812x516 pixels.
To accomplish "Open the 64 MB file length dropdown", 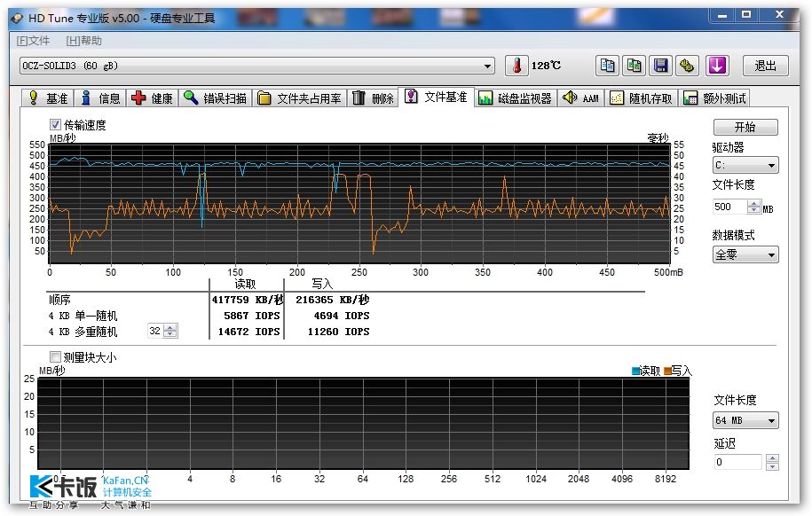I will pyautogui.click(x=745, y=420).
